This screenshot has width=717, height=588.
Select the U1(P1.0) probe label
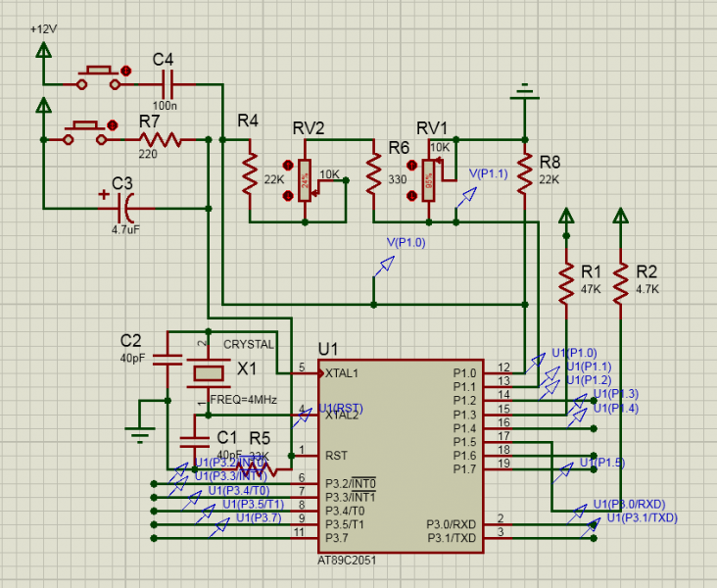click(x=574, y=353)
